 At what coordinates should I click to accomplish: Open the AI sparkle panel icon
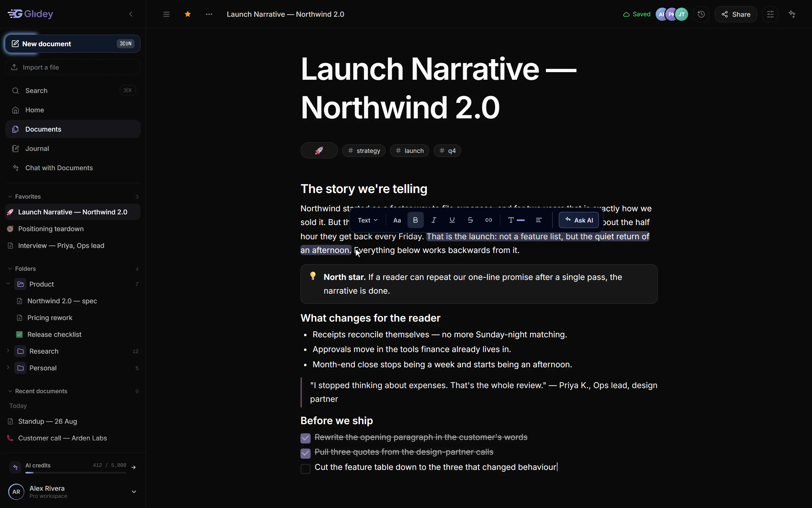point(792,14)
